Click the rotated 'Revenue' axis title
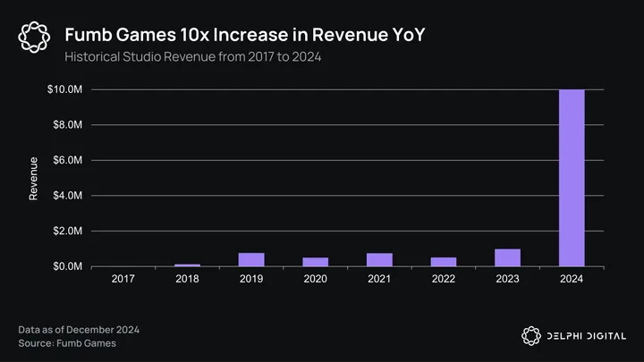644x362 pixels. click(33, 178)
